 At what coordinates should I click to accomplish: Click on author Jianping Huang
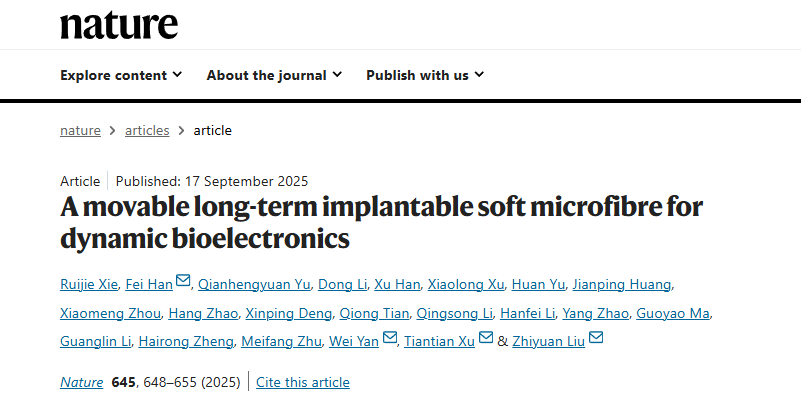629,285
